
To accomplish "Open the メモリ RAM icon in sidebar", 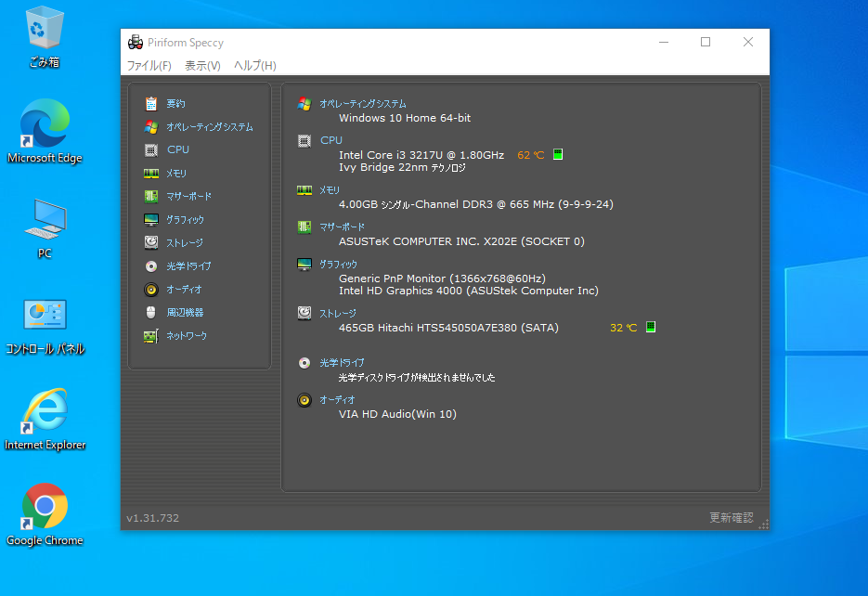I will (x=151, y=174).
